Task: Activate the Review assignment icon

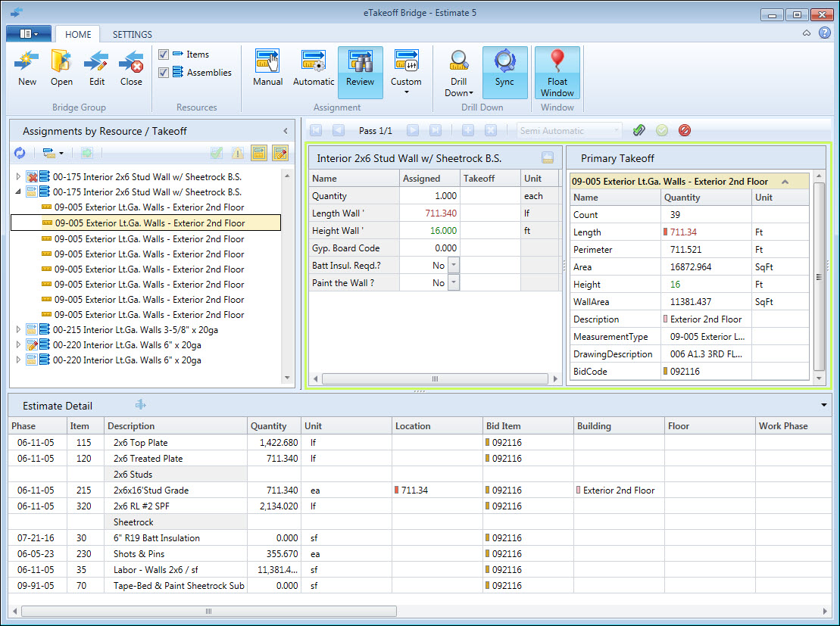Action: 360,62
